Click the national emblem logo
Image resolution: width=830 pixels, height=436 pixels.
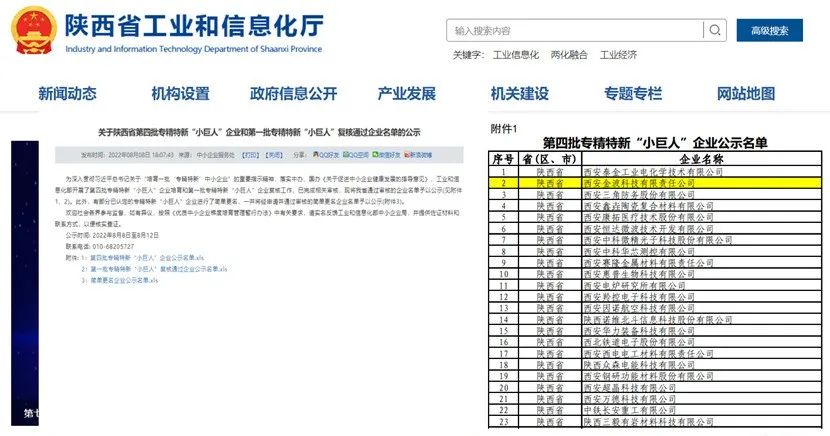(x=34, y=31)
